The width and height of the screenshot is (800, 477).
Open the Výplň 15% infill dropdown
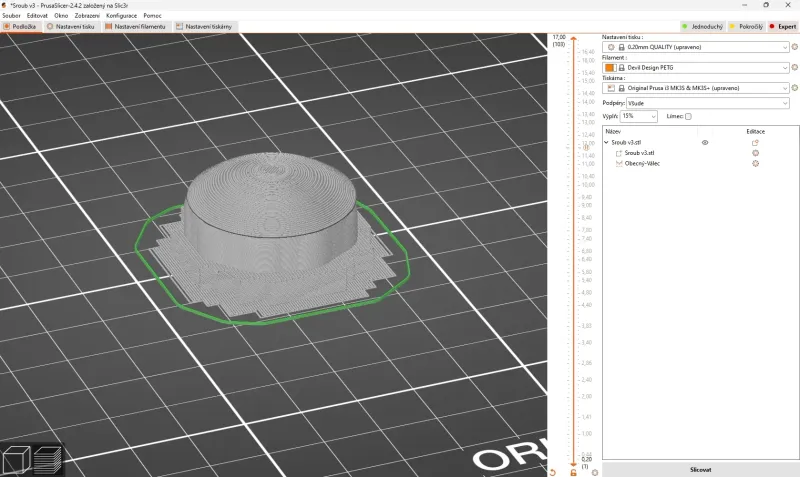coord(638,116)
